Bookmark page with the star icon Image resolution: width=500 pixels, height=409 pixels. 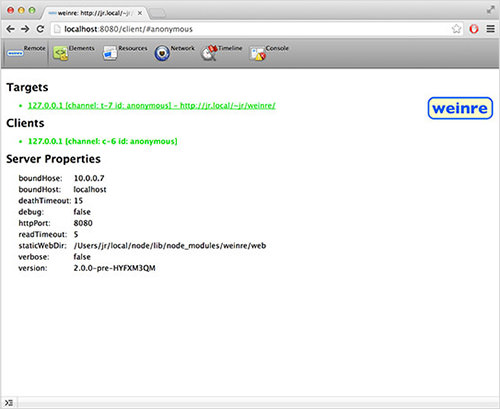456,29
